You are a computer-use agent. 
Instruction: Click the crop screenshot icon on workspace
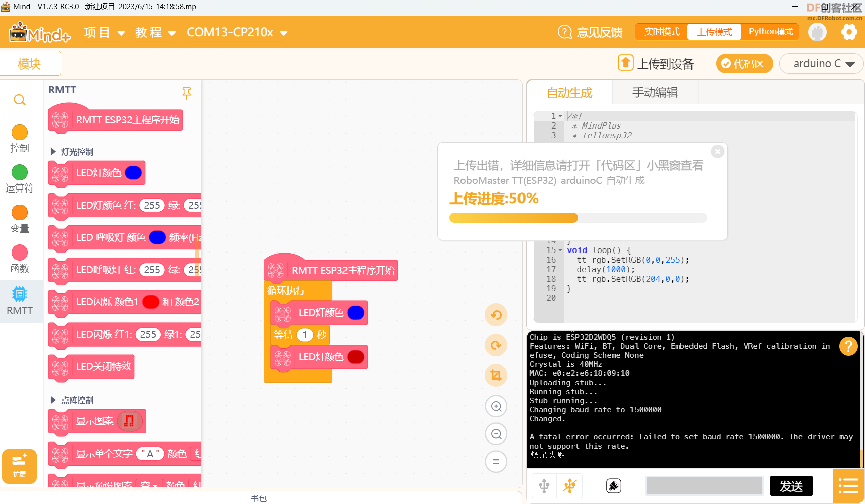[496, 375]
